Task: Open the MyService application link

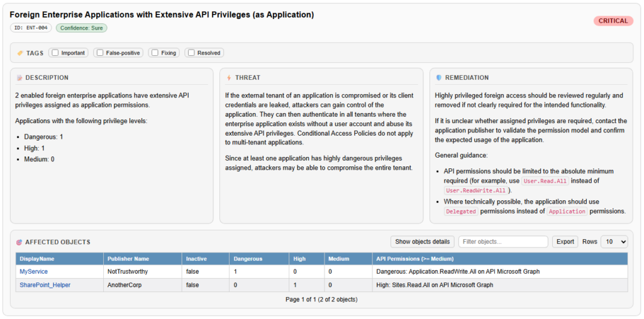Action: point(33,271)
